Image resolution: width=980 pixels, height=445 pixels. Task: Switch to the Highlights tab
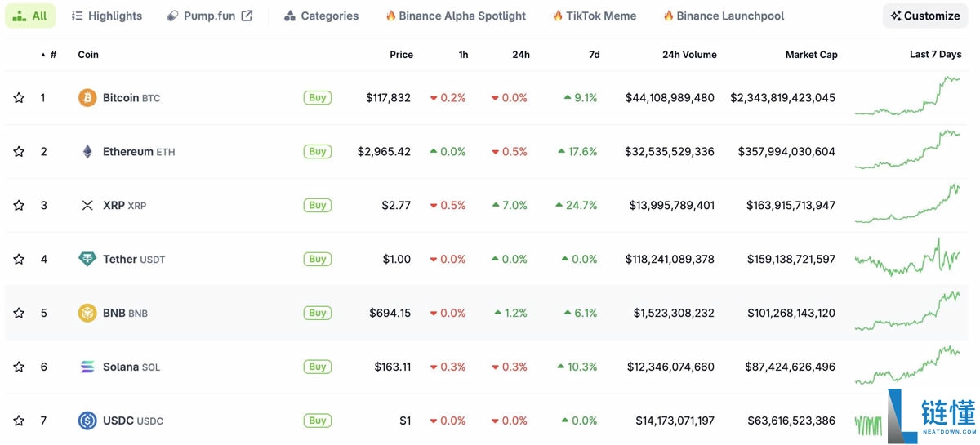click(107, 16)
